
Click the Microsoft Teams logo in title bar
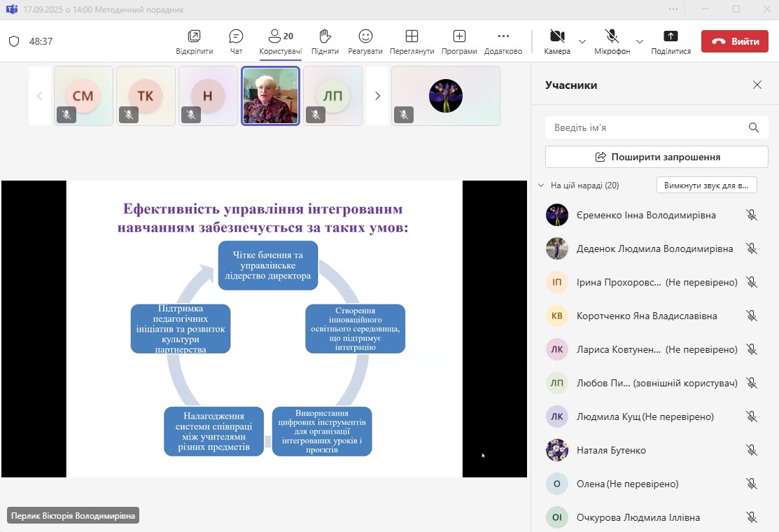pos(11,9)
